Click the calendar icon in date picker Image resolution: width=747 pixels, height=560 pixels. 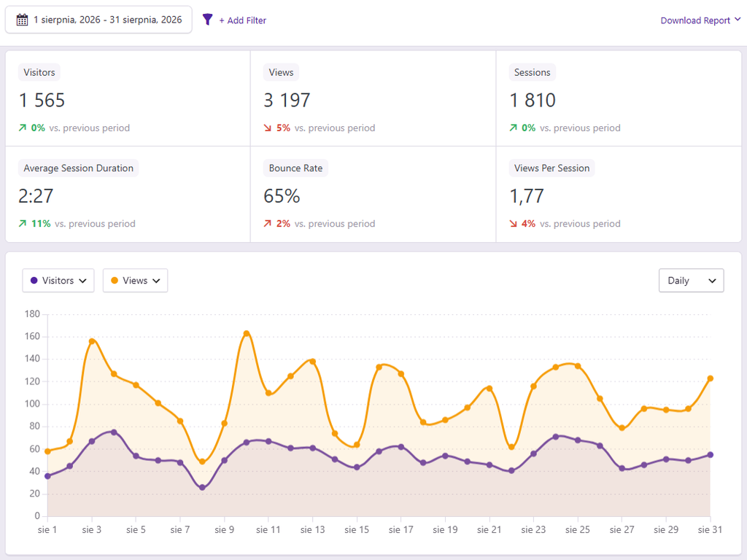pos(22,20)
